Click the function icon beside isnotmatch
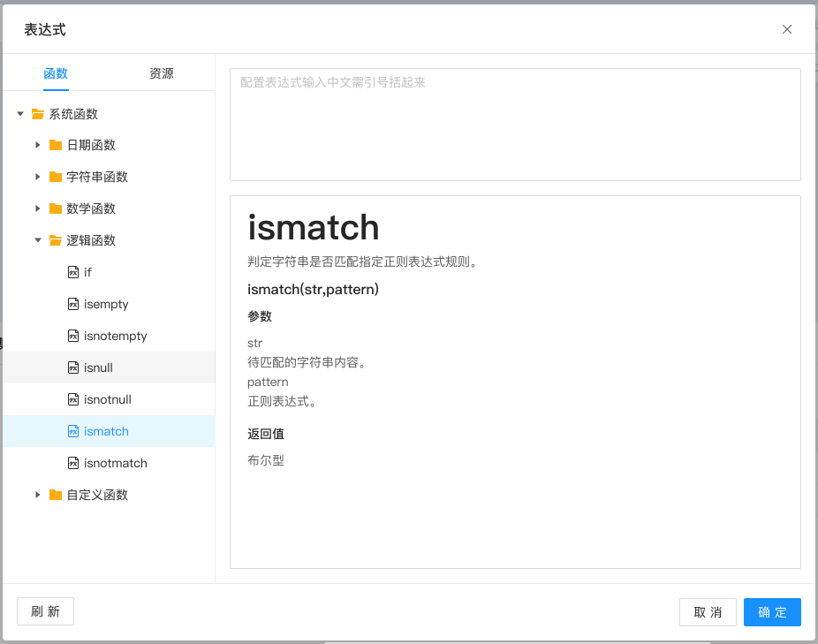The image size is (818, 644). [74, 463]
